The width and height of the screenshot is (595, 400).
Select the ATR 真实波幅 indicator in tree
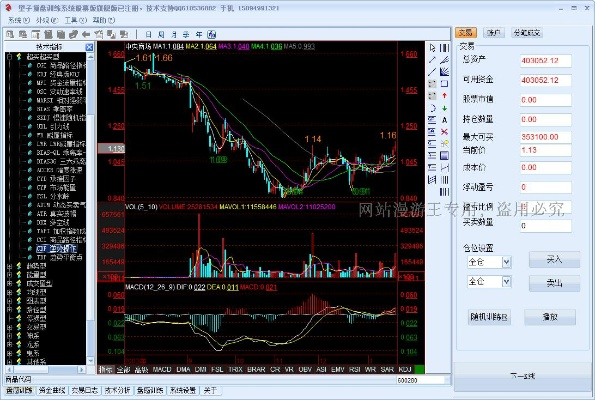(56, 214)
